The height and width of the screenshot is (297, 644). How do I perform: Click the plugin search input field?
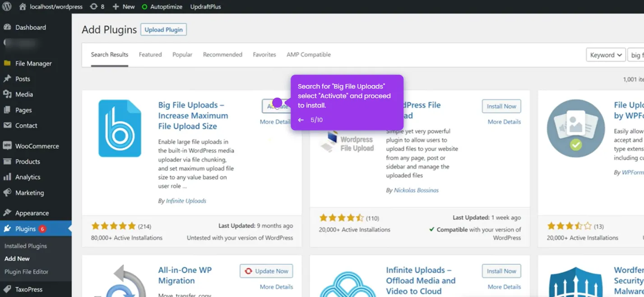(x=636, y=55)
